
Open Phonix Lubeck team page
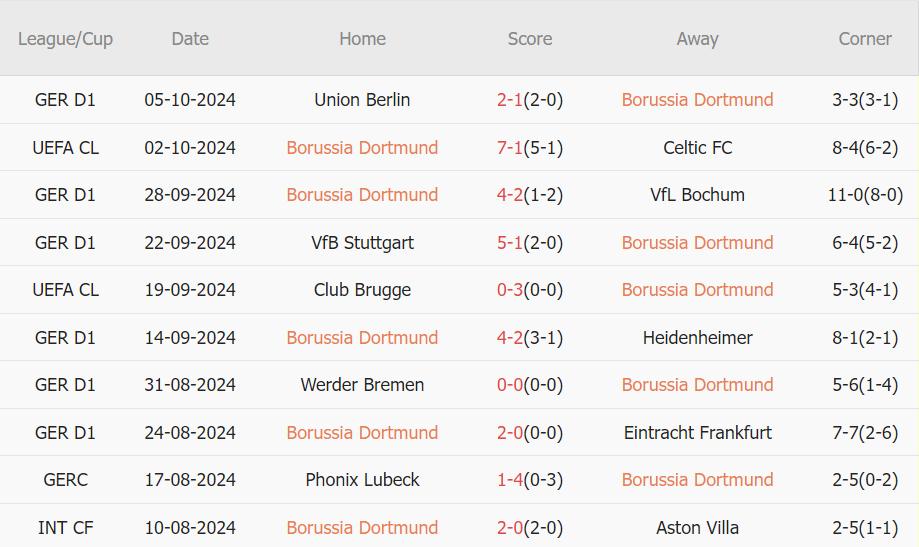pos(362,480)
